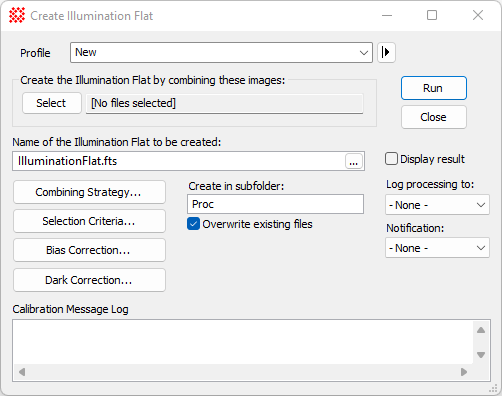Focus the Create in subfolder field
The width and height of the screenshot is (502, 396).
[275, 204]
